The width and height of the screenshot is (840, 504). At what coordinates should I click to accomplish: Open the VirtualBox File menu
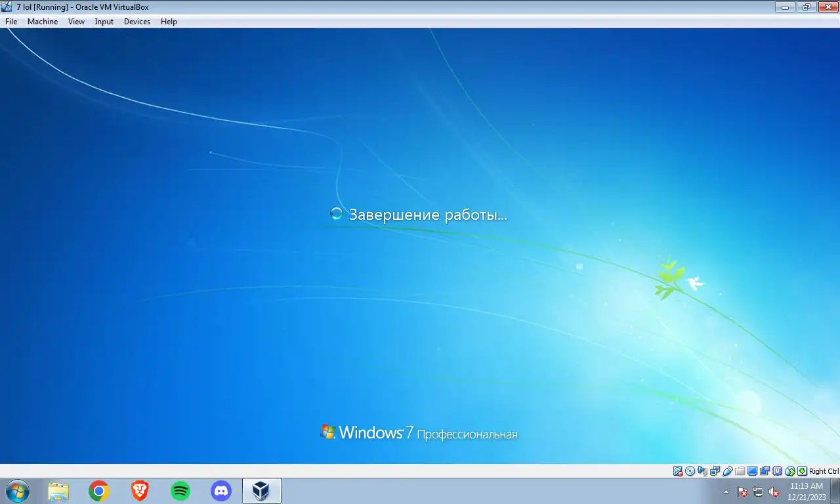(11, 22)
